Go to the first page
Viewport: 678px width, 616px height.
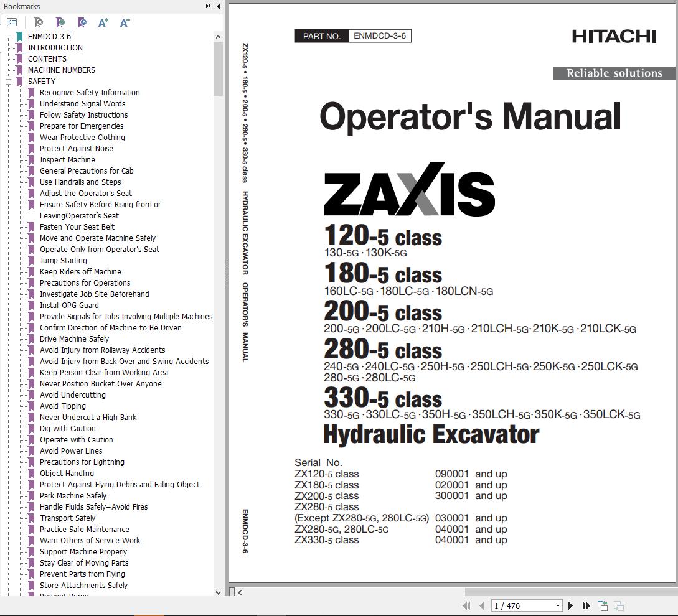466,605
